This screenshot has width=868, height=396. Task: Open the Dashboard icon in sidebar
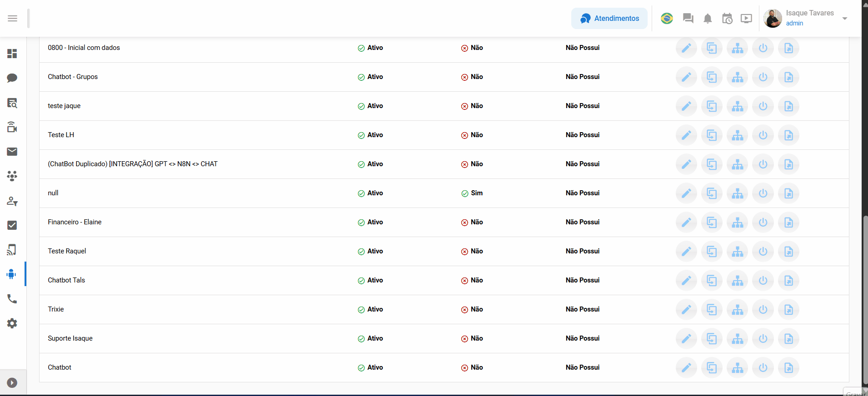tap(12, 54)
